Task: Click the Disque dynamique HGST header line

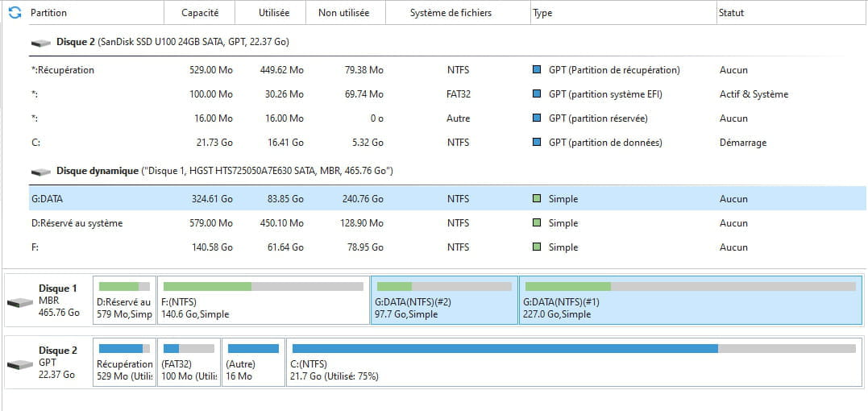Action: click(225, 172)
